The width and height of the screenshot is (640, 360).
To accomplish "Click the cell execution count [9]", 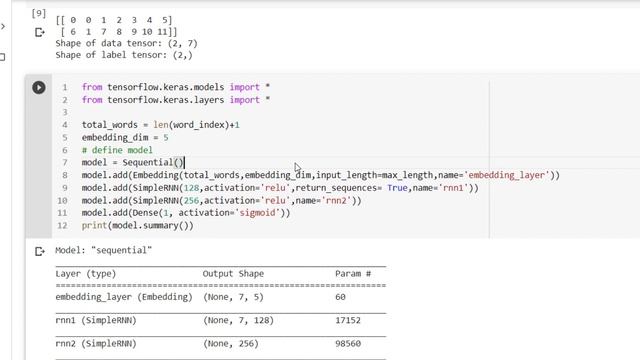I will pyautogui.click(x=39, y=13).
